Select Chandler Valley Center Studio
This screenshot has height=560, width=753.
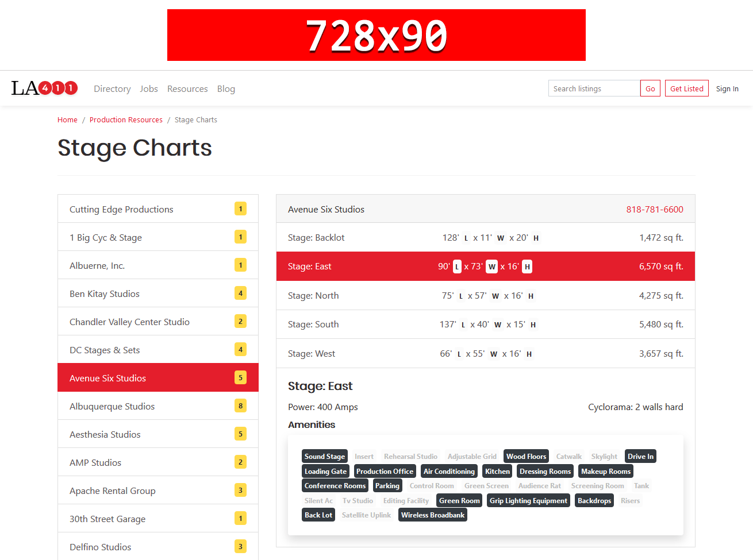click(158, 321)
